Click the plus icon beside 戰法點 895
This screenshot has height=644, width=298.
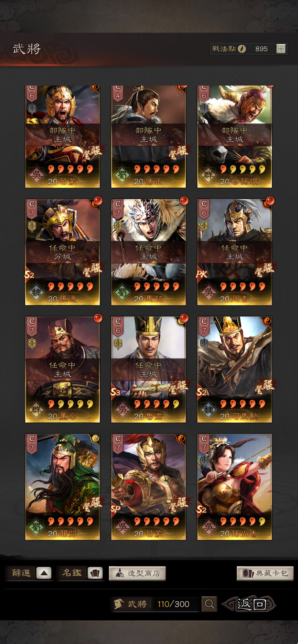(281, 49)
